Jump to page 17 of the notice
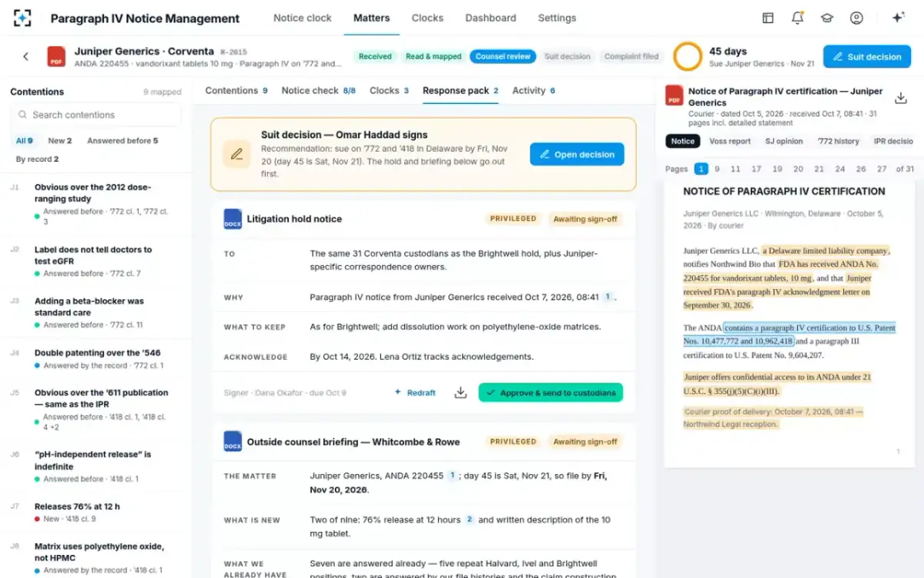924x578 pixels. [756, 169]
